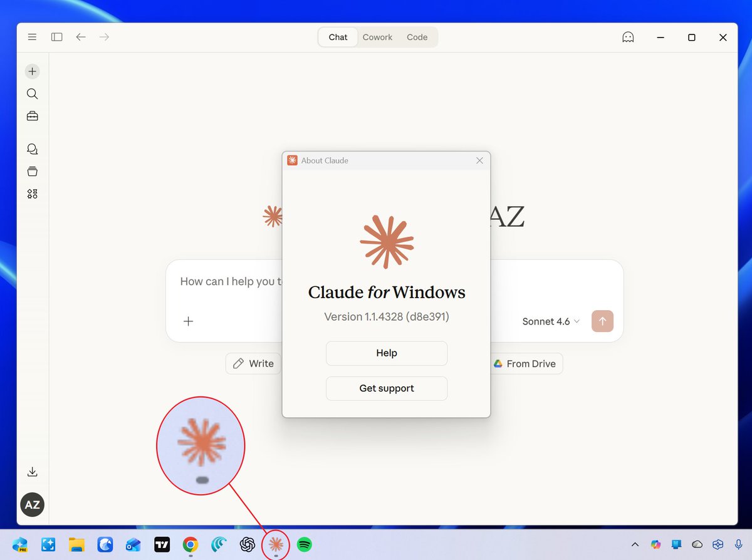Minimize the Claude window

[661, 38]
